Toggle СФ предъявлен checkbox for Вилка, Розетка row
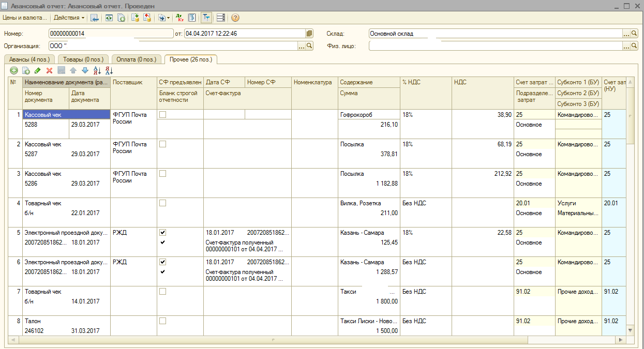644x349 pixels. pyautogui.click(x=163, y=203)
